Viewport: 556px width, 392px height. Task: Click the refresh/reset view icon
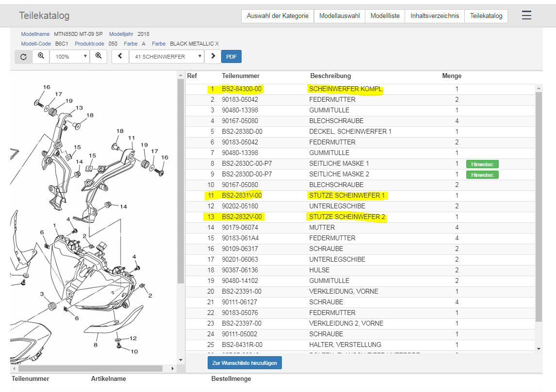click(23, 57)
